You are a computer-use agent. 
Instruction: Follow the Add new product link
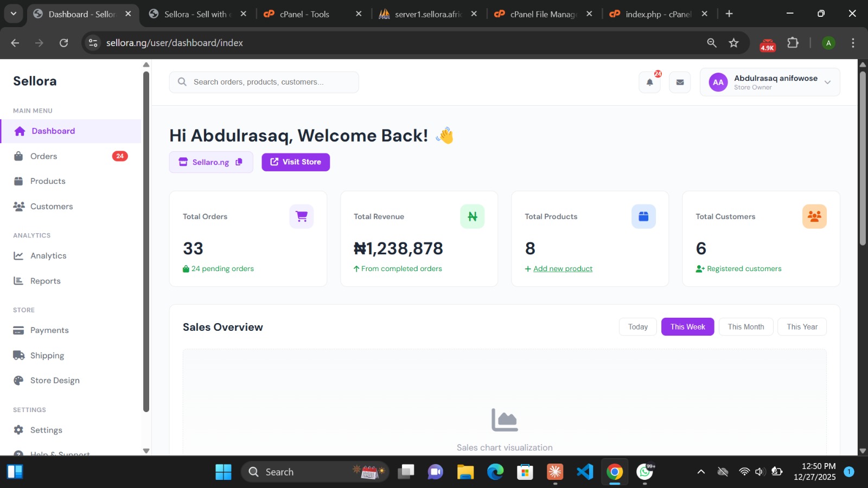(563, 269)
